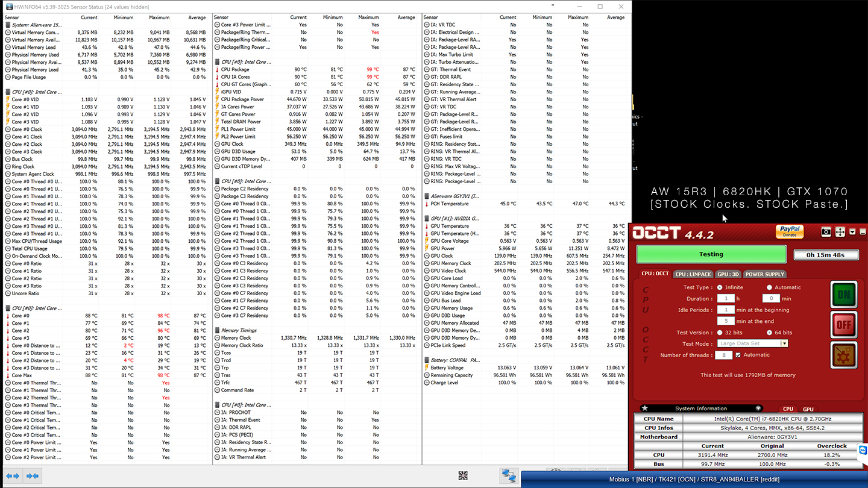Select the PL1 Power Limit row
Image resolution: width=868 pixels, height=488 pixels.
pyautogui.click(x=316, y=129)
